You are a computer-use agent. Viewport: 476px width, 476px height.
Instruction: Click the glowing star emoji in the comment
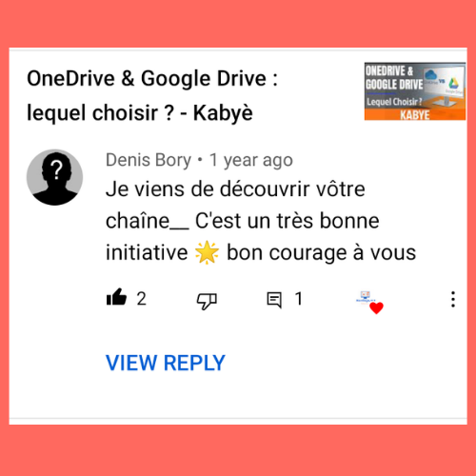(207, 252)
